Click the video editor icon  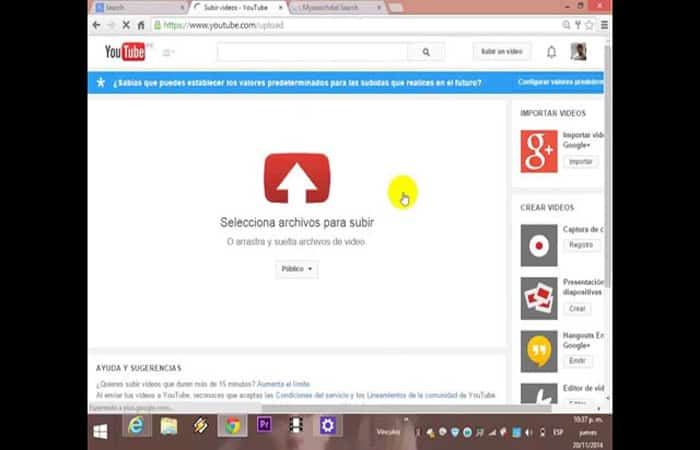(539, 394)
